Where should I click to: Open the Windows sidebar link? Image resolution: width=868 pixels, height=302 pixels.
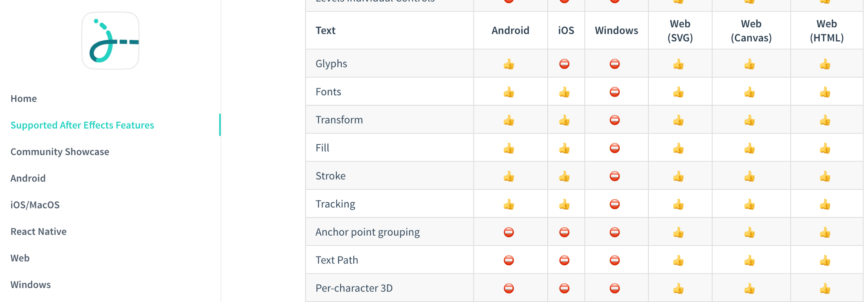(31, 285)
